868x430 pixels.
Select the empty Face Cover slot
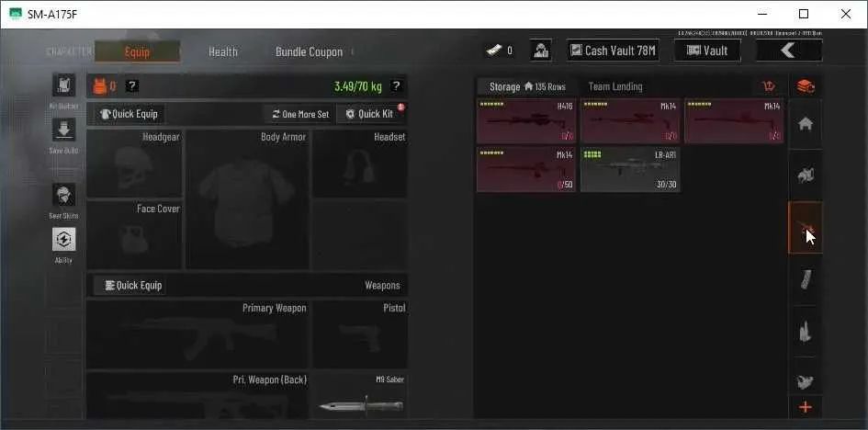coord(134,234)
